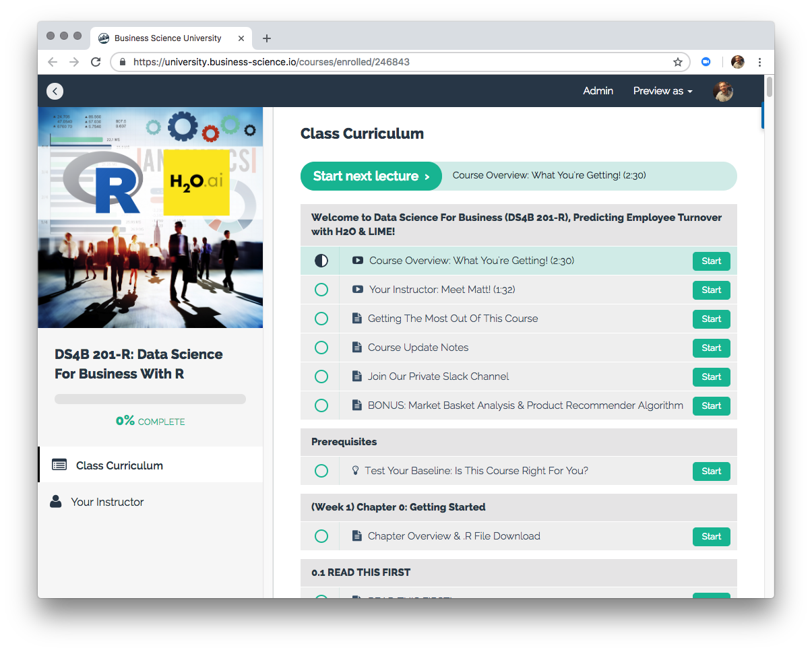
Task: Click document icon beside BONUS Market Basket
Action: [x=357, y=405]
